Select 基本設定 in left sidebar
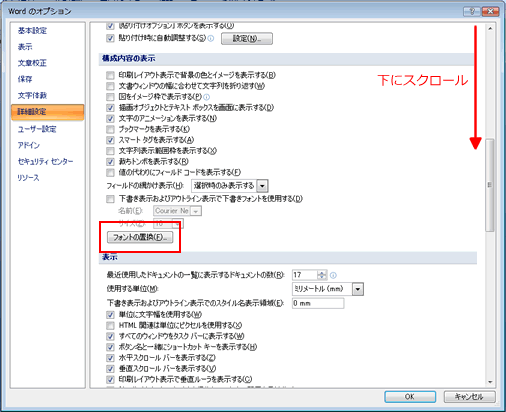The image size is (506, 412). pos(32,31)
